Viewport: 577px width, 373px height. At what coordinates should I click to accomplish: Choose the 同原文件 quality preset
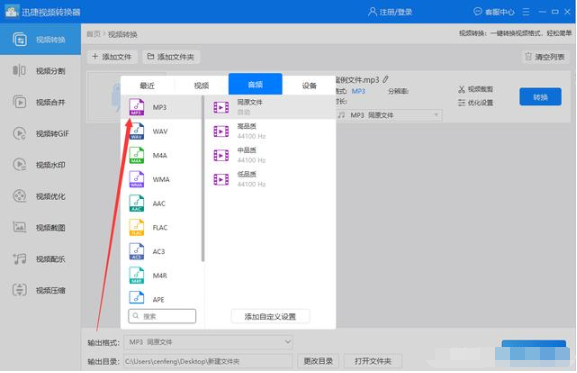[x=270, y=107]
